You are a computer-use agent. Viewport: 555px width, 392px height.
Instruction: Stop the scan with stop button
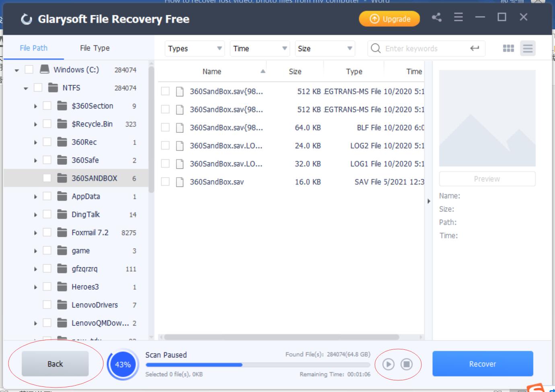click(x=407, y=364)
